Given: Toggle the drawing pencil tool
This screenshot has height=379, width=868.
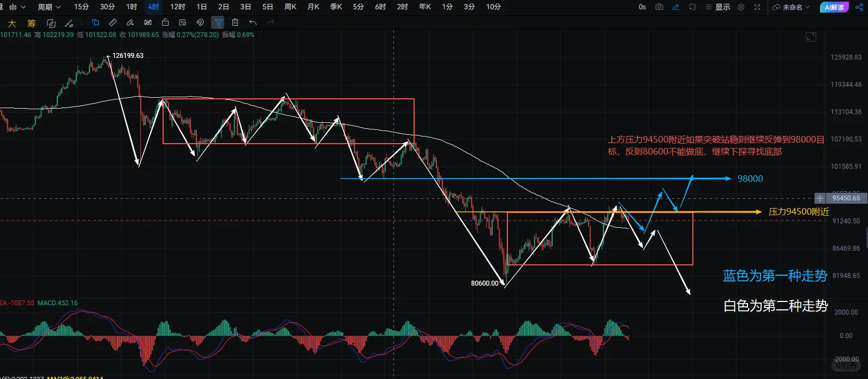Looking at the screenshot, I should 676,7.
